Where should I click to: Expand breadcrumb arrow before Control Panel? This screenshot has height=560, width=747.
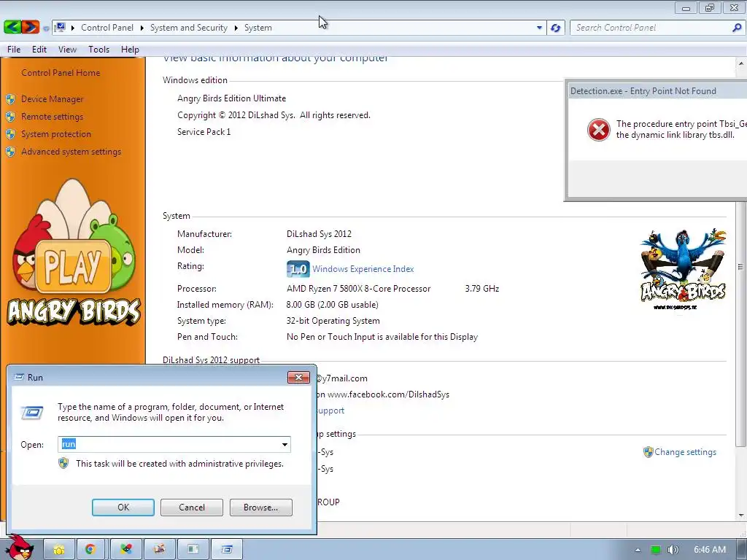pos(73,28)
